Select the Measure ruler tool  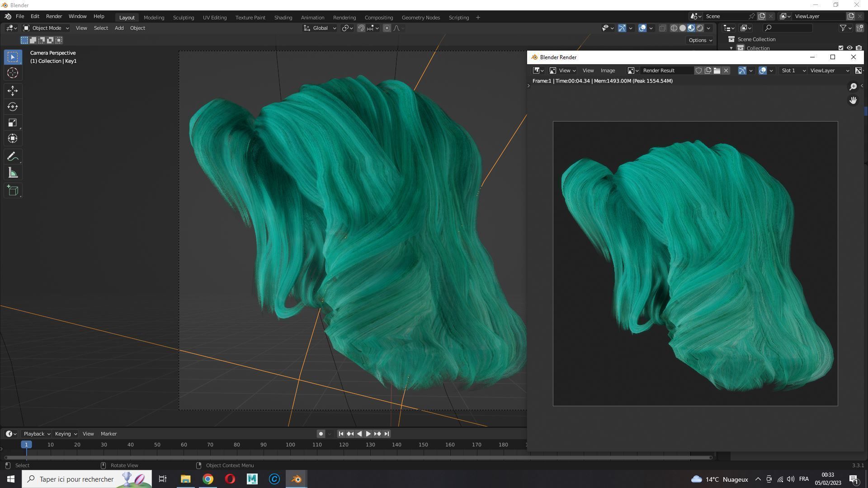tap(13, 173)
